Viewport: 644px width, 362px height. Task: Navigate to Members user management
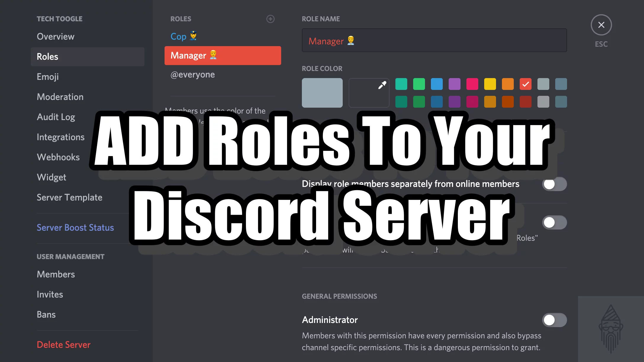pyautogui.click(x=56, y=274)
